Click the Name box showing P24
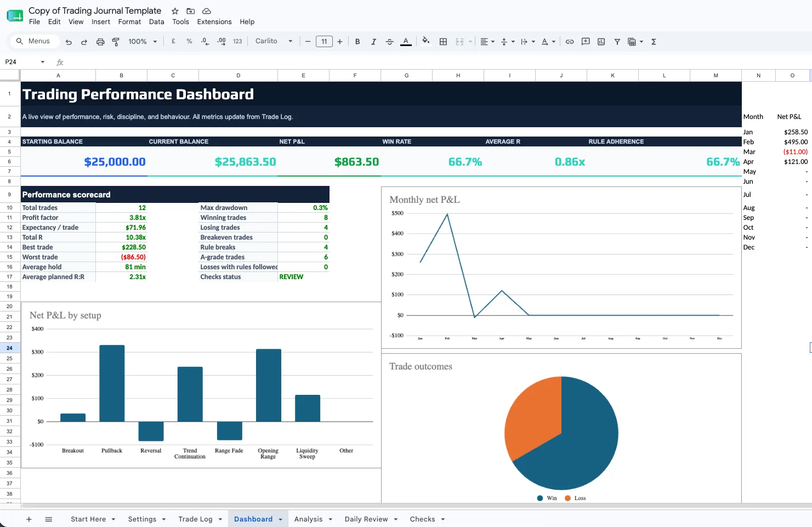The height and width of the screenshot is (527, 812). click(x=24, y=62)
